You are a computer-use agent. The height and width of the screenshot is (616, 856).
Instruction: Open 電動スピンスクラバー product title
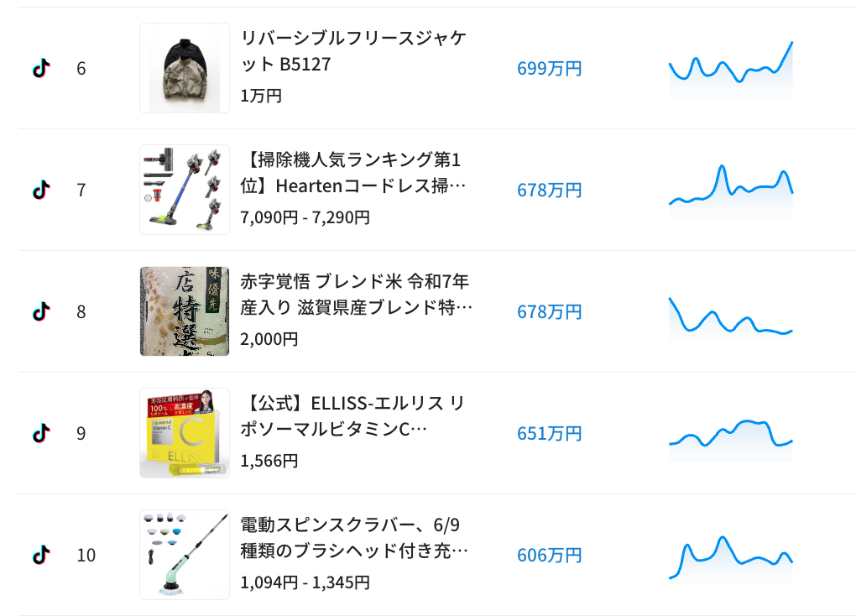point(354,538)
